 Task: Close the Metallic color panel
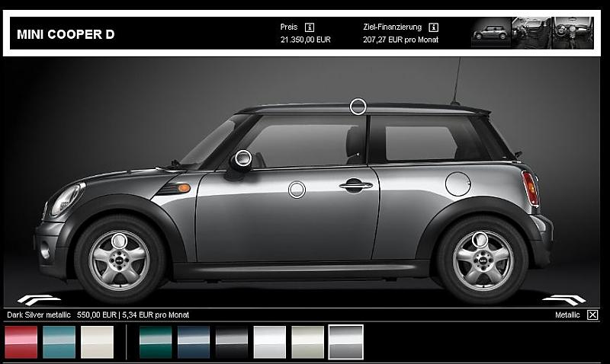[592, 315]
